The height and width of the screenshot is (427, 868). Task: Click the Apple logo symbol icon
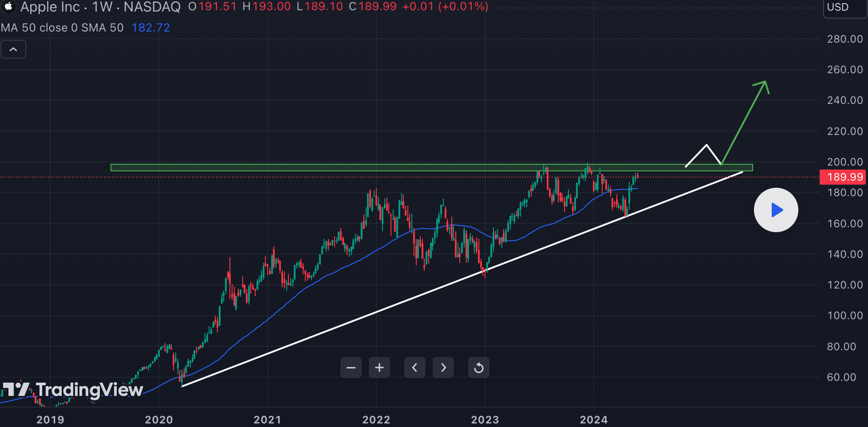point(8,7)
